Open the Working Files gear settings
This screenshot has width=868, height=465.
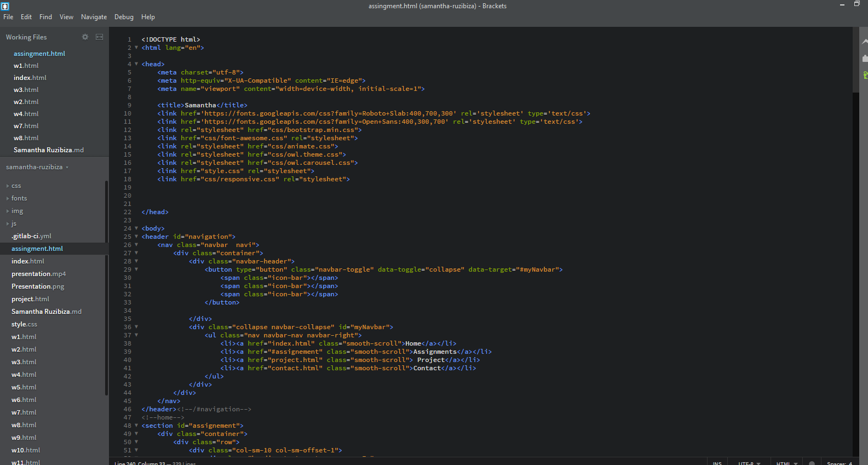[x=85, y=37]
